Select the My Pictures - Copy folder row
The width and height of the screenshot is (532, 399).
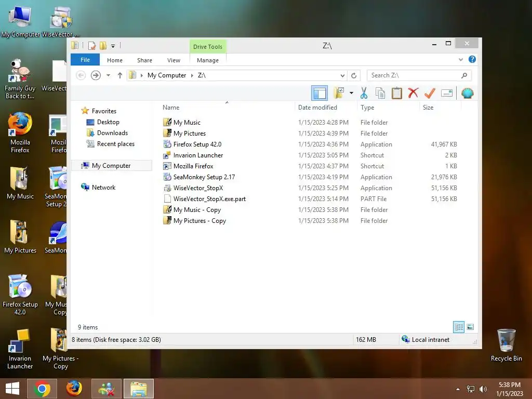[310, 220]
